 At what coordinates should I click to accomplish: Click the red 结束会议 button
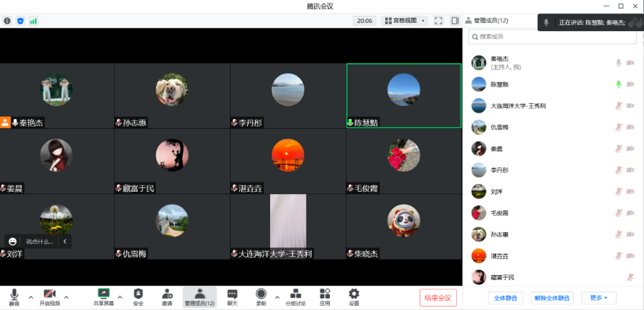(438, 298)
